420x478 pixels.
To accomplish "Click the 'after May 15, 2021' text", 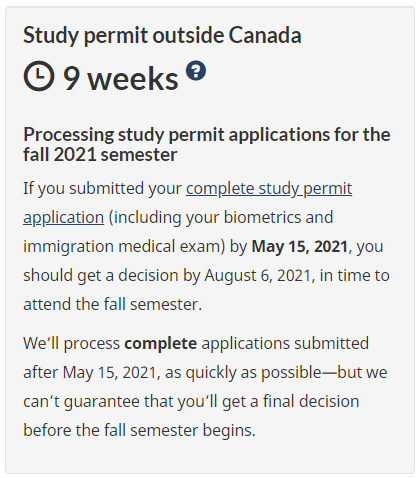I will pyautogui.click(x=90, y=373).
